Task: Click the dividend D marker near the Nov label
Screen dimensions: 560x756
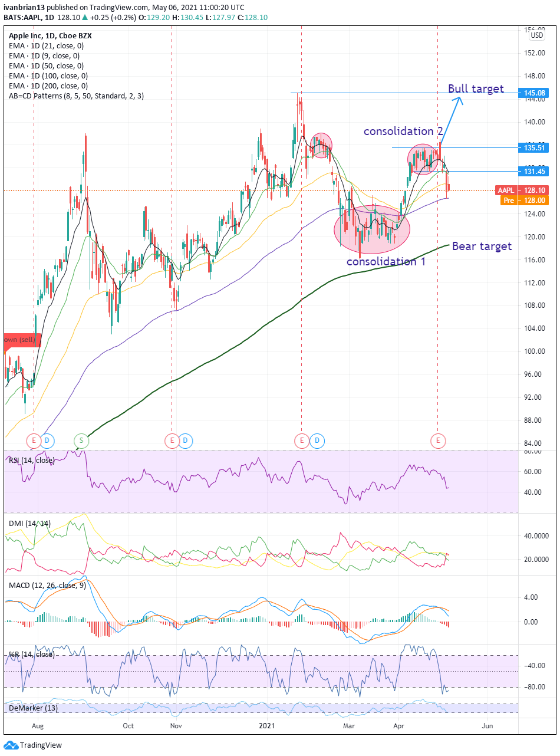Action: click(x=185, y=440)
